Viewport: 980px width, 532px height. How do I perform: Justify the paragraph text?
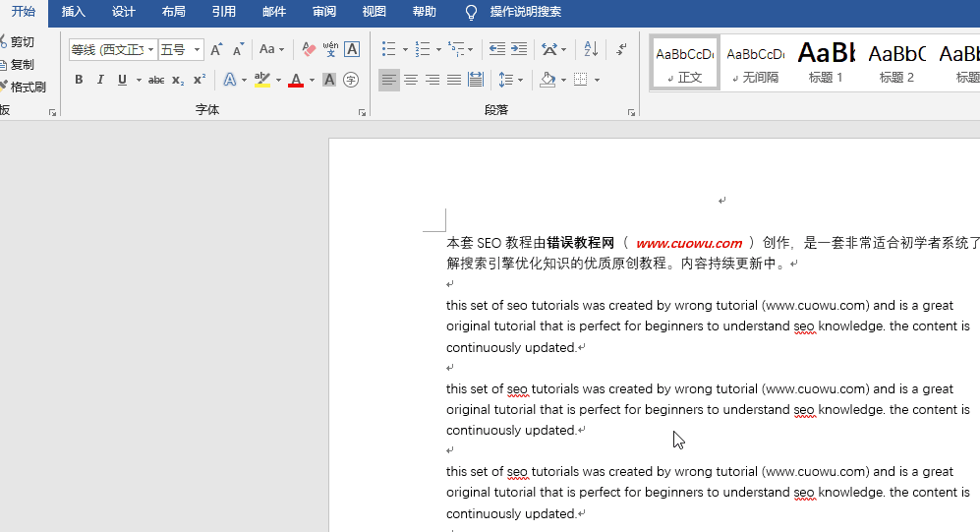click(x=454, y=80)
